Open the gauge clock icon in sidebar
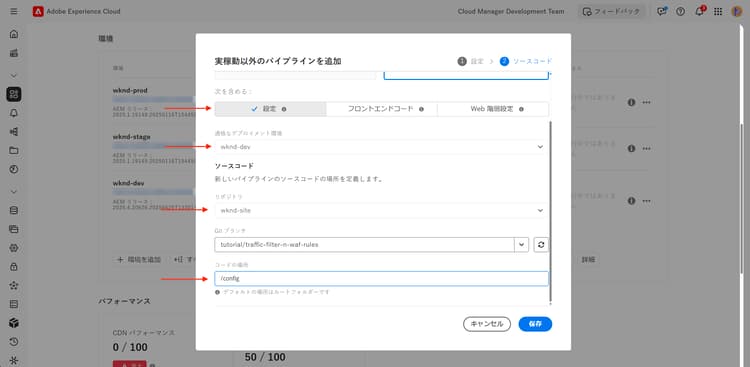 (14, 169)
